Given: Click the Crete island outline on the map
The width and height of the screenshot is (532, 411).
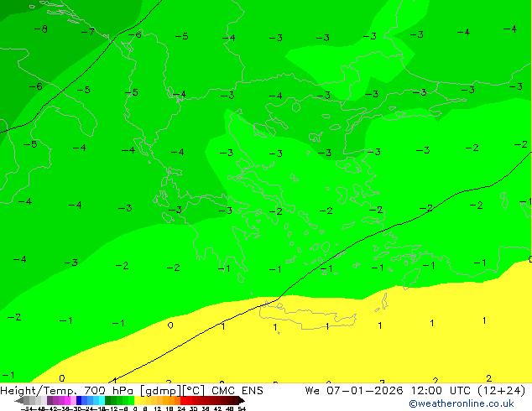Looking at the screenshot, I should 308,315.
